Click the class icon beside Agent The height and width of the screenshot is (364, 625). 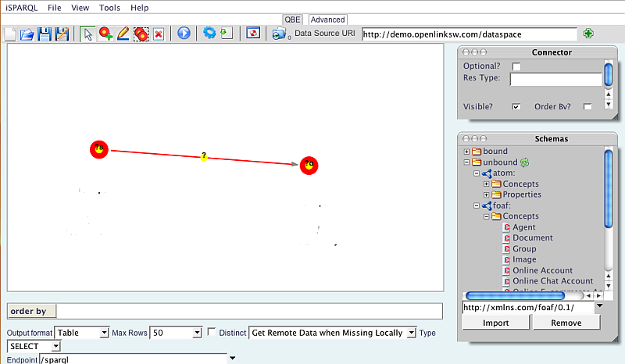[x=506, y=227]
